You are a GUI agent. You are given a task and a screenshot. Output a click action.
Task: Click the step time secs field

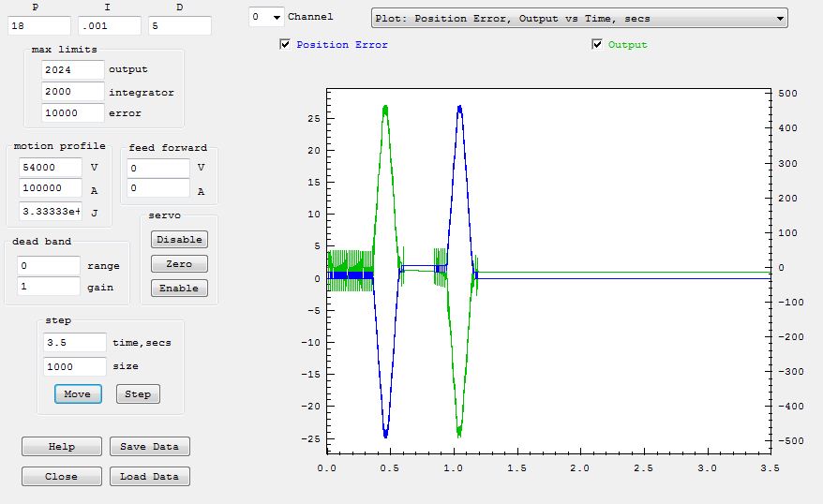74,343
